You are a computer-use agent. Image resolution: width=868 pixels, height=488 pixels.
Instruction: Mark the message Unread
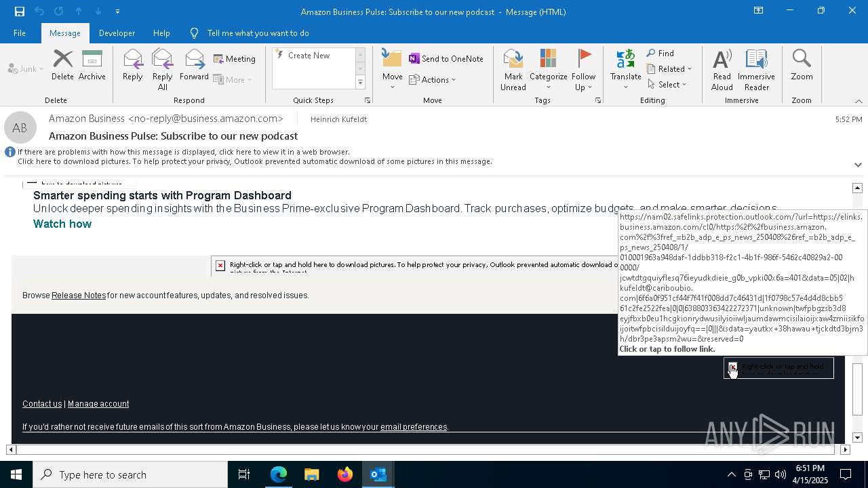coord(513,69)
